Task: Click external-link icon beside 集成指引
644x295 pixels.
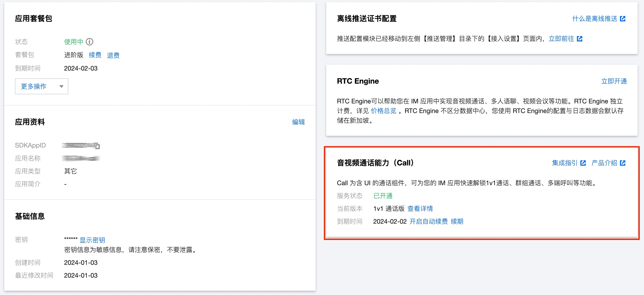Action: tap(583, 163)
